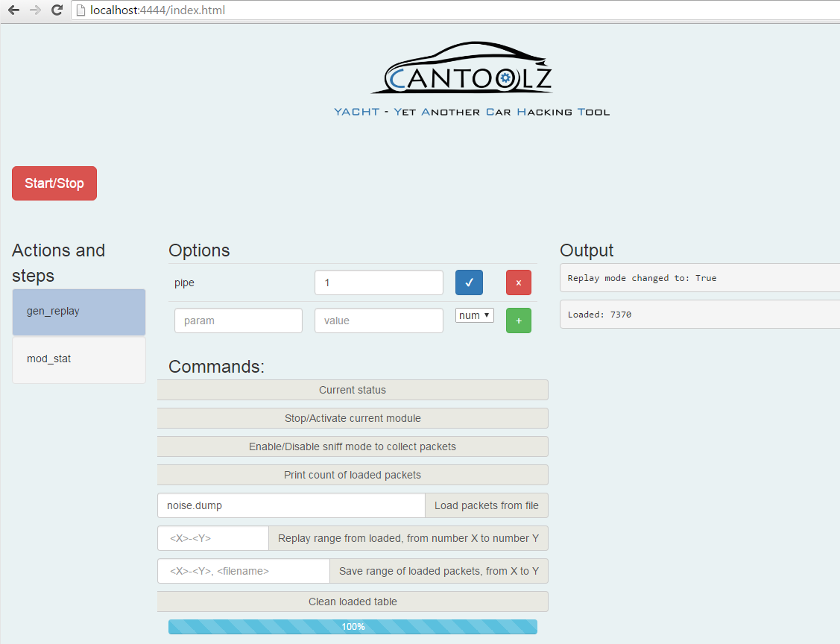Click the red Start/Stop button
Screen dimensions: 840x644
click(54, 183)
